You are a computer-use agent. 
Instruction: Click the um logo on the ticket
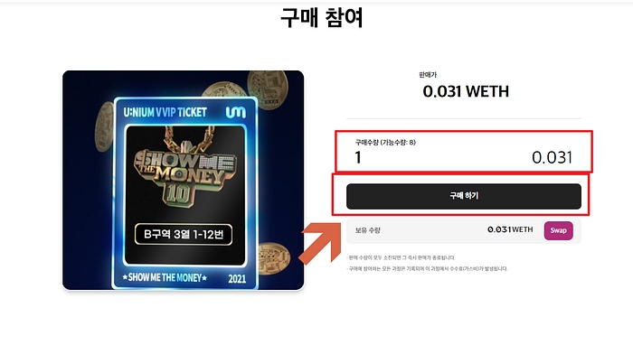[x=235, y=112]
